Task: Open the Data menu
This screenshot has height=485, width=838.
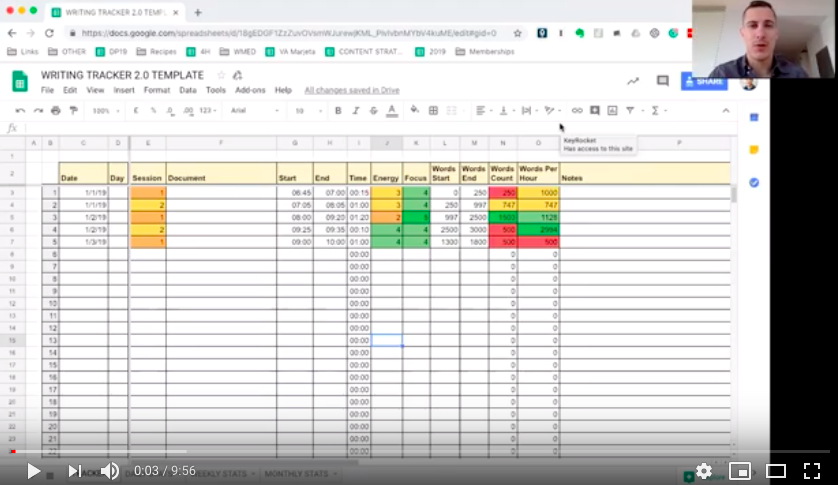Action: pos(188,90)
